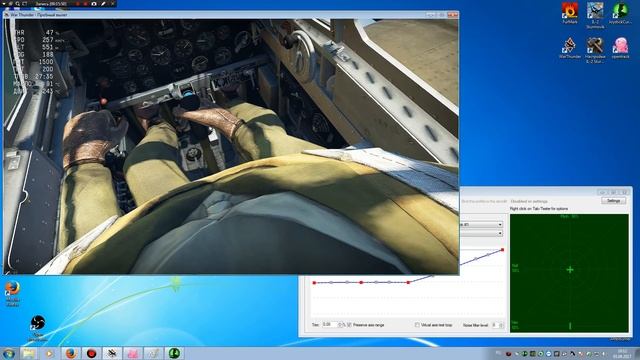Click the Settings button in the curves window

pos(613,201)
